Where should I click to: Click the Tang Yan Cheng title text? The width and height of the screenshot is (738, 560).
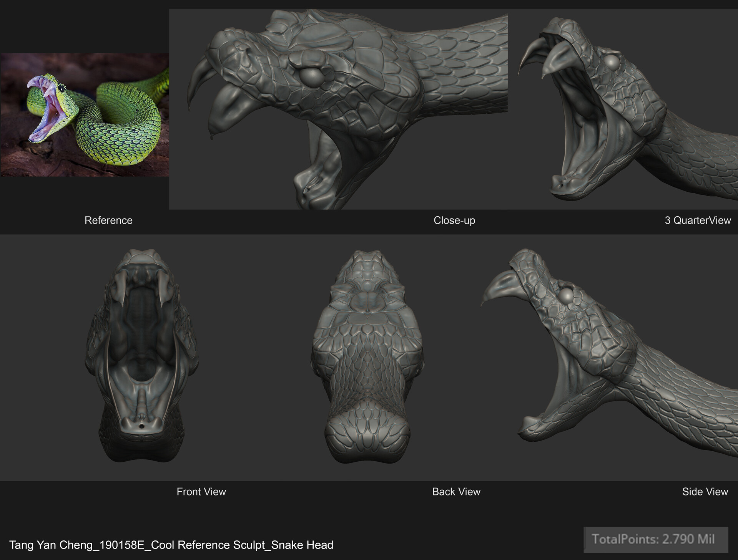[x=171, y=545]
